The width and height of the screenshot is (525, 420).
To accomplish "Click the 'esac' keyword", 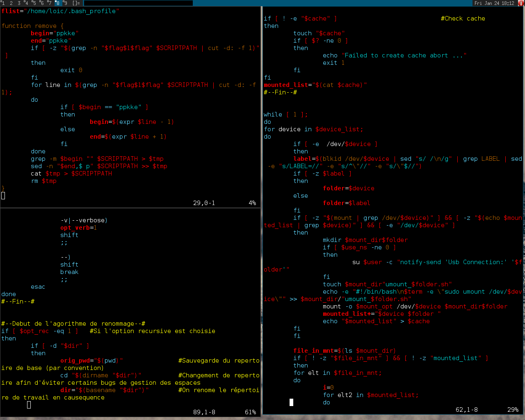I will click(x=38, y=287).
